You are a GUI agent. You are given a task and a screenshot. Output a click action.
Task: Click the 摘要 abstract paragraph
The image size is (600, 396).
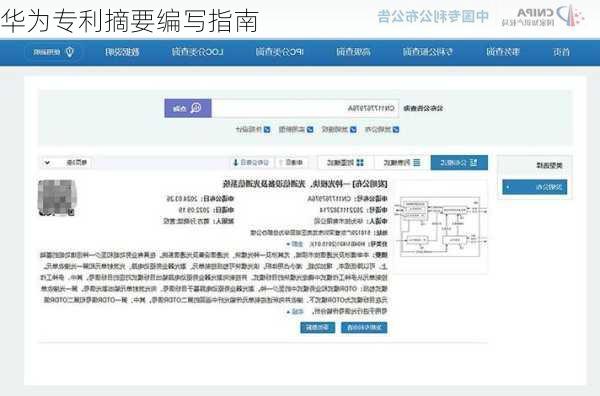214,283
